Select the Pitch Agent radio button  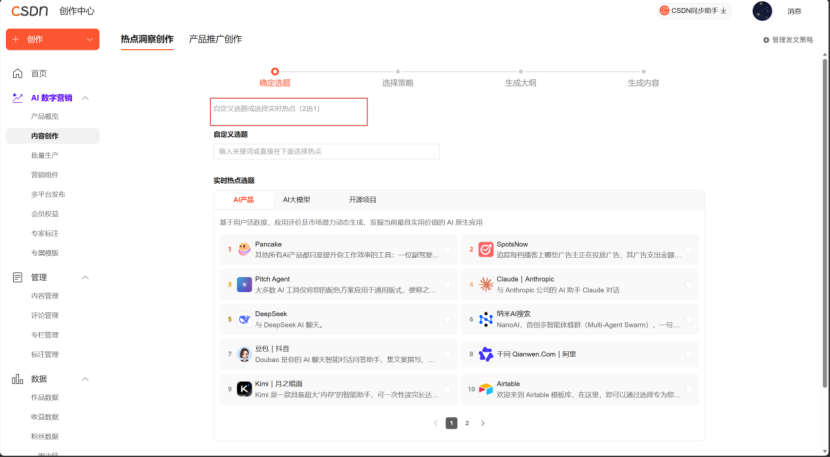pos(447,284)
